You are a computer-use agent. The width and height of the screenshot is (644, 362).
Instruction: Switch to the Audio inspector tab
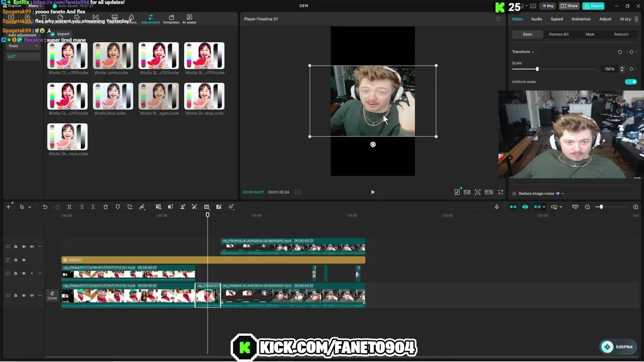tap(537, 19)
